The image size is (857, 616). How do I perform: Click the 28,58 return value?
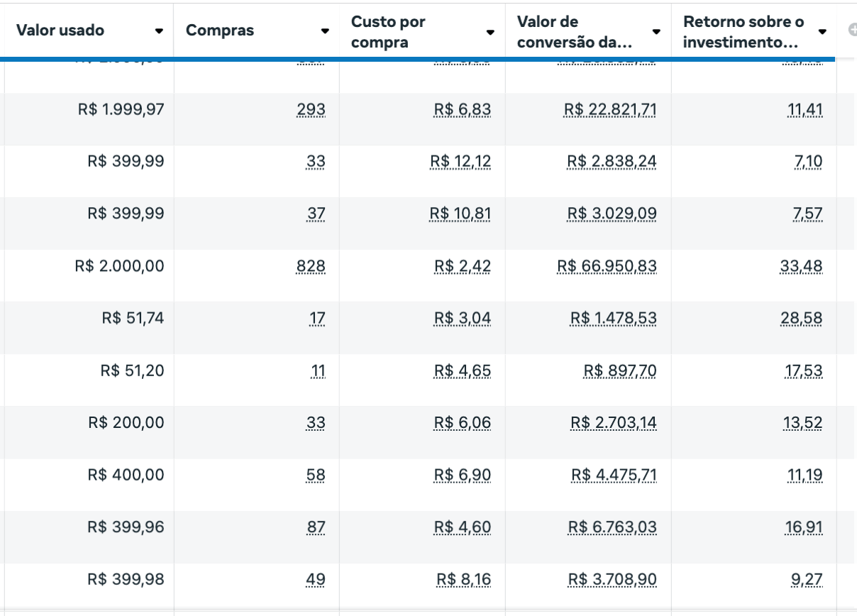tap(802, 319)
